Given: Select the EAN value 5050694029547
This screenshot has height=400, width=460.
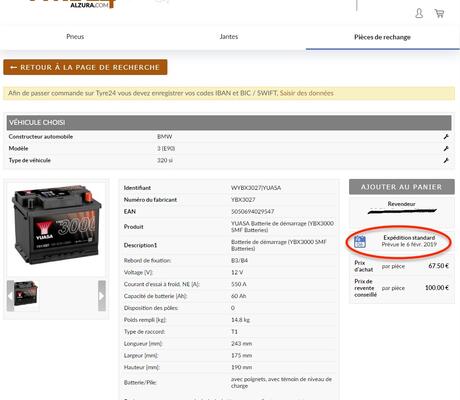Looking at the screenshot, I should 252,212.
